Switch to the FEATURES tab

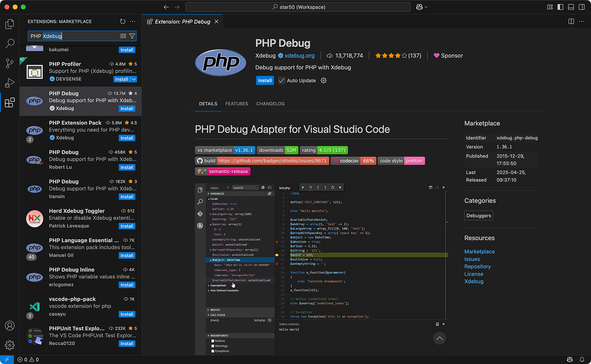coord(237,104)
